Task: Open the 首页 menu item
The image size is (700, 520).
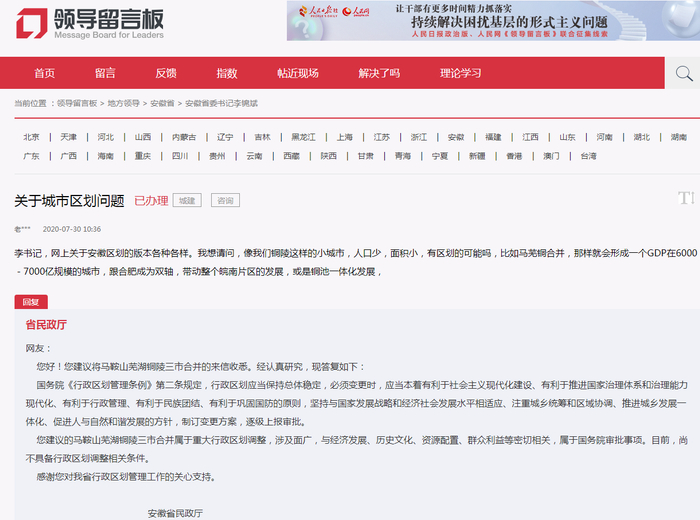Action: pyautogui.click(x=45, y=73)
